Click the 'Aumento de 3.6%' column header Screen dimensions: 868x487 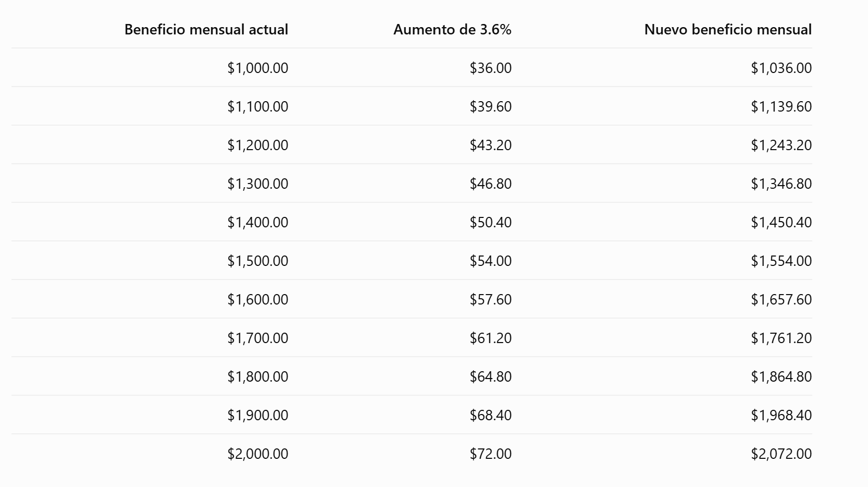452,29
